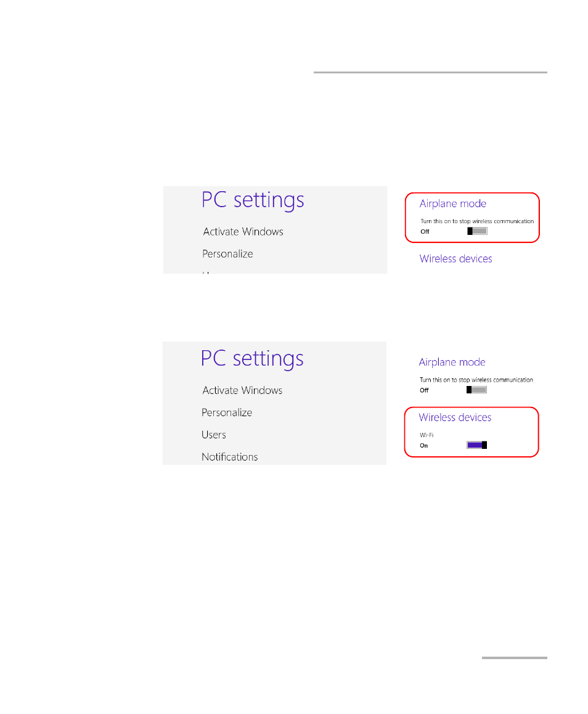Select Personalize in the list containing Notifications
Image resolution: width=588 pixels, height=714 pixels.
pos(227,412)
